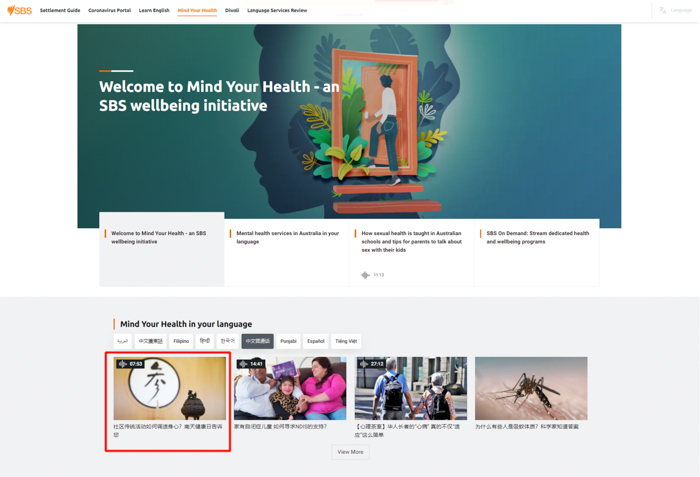Click audio icon on the 27:12 clip
Viewport: 700px width, 477px height.
[x=364, y=364]
